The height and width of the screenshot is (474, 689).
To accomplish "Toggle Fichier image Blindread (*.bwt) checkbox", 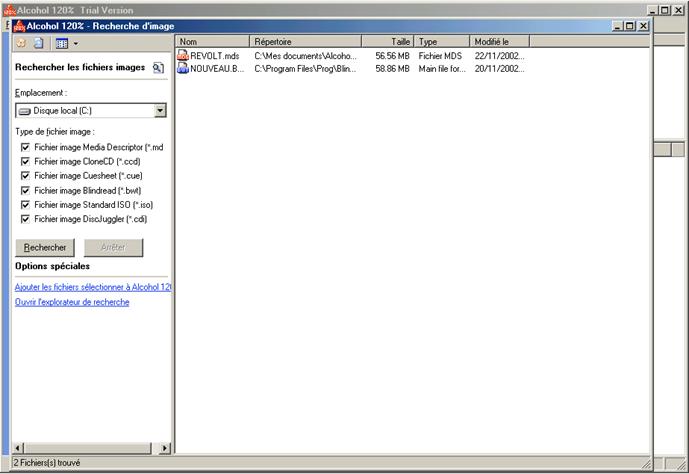I will [25, 190].
